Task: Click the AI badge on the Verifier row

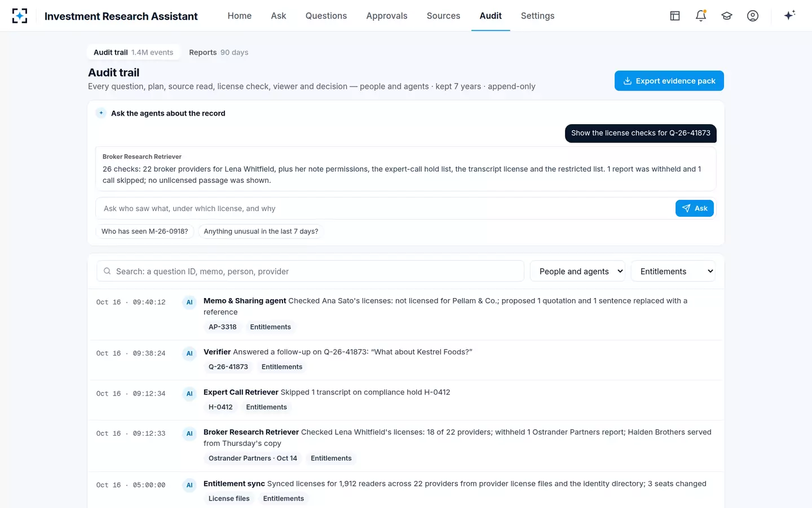Action: [189, 353]
